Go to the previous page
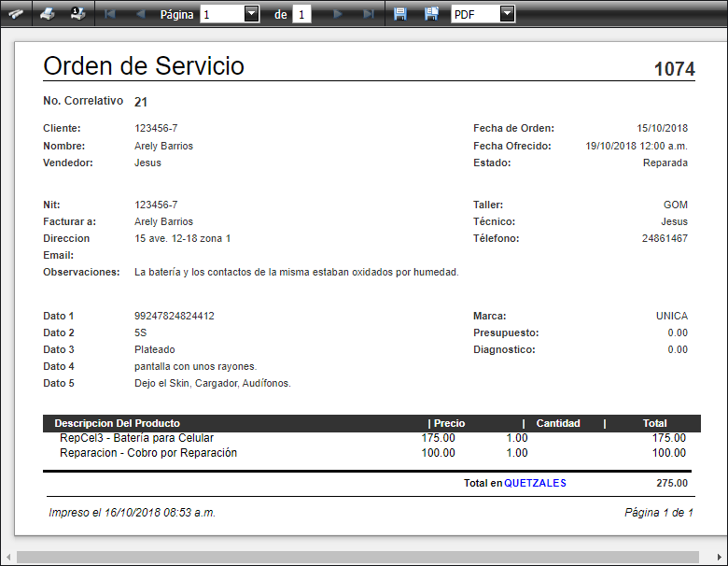Screen dimensions: 728x566 [x=140, y=14]
